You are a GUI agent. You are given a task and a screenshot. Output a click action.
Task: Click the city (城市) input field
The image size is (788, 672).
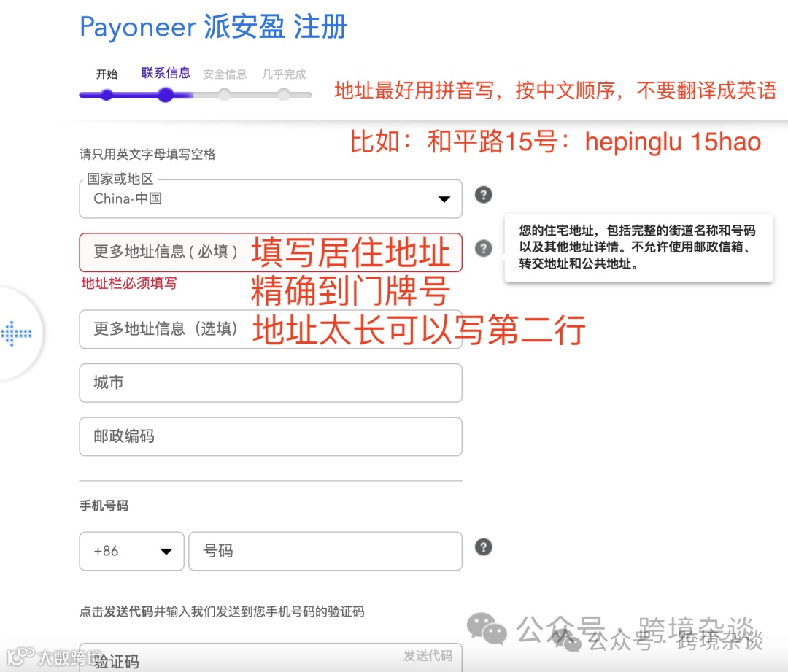[x=271, y=383]
